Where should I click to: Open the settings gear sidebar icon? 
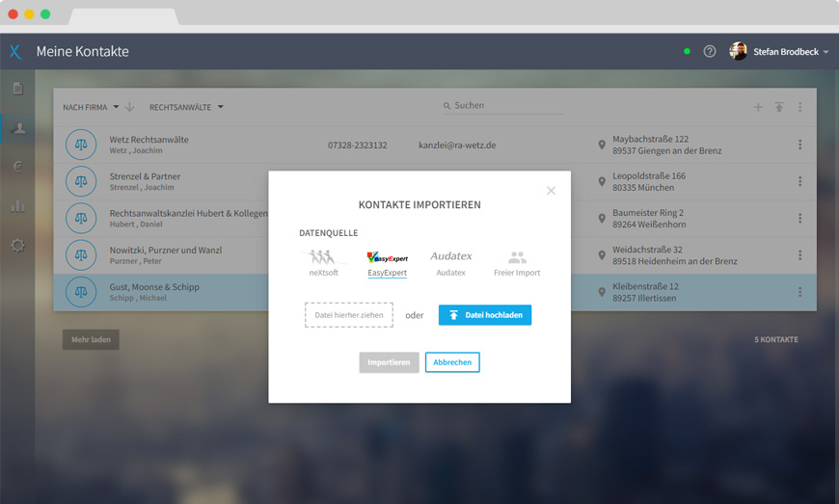pos(17,246)
